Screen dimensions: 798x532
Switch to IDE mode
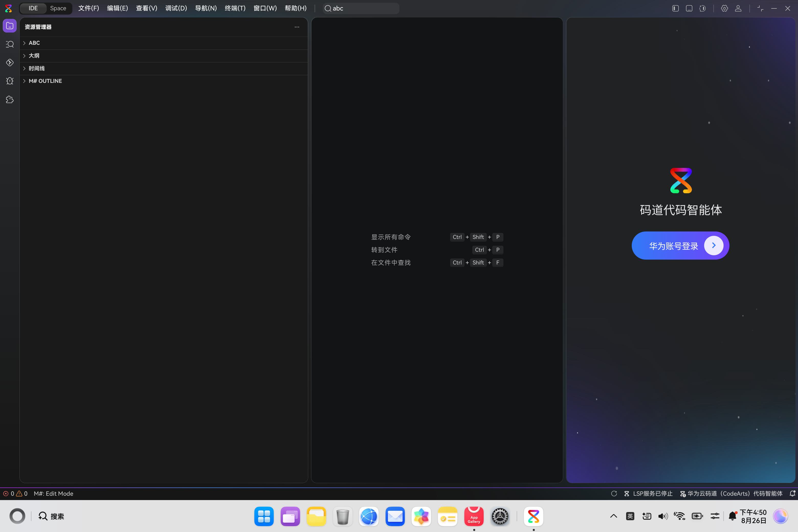coord(33,8)
